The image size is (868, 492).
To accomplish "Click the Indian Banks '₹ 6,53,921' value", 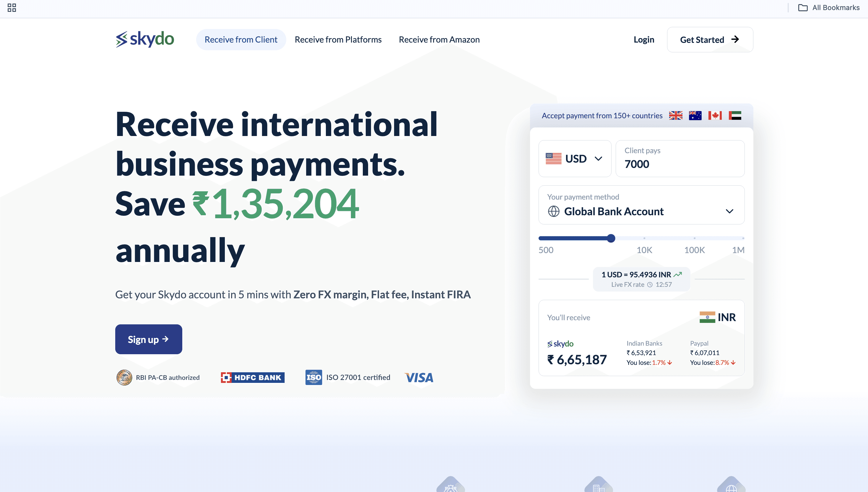I will (641, 353).
